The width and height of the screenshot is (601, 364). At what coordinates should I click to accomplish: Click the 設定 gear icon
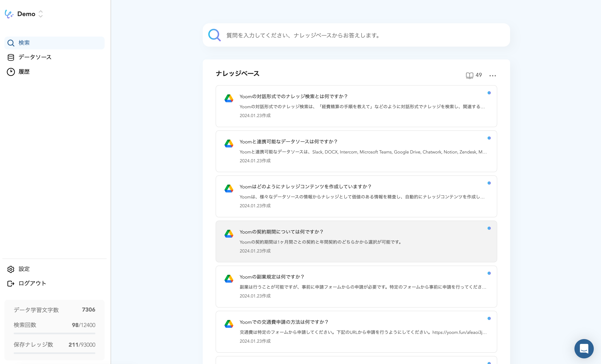pos(11,269)
